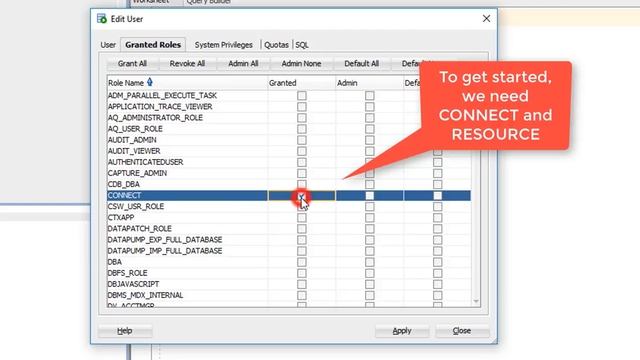640x360 pixels.
Task: Check Granted for DBMS_MDX_INTERNAL
Action: (x=302, y=295)
